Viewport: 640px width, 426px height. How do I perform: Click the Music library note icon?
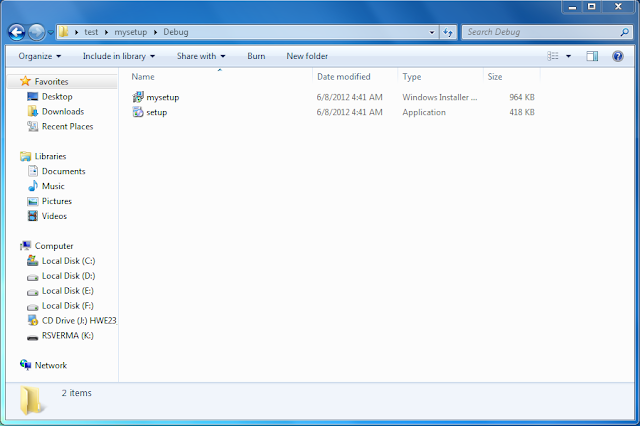click(33, 186)
